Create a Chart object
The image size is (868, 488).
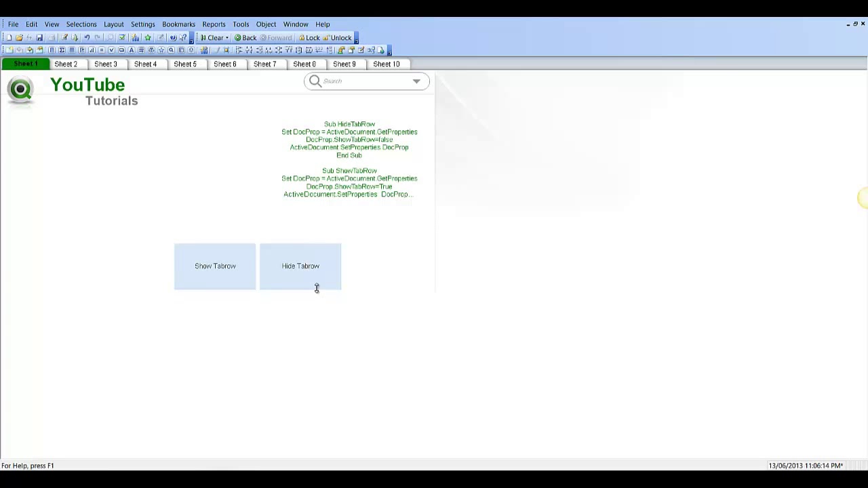pos(92,50)
